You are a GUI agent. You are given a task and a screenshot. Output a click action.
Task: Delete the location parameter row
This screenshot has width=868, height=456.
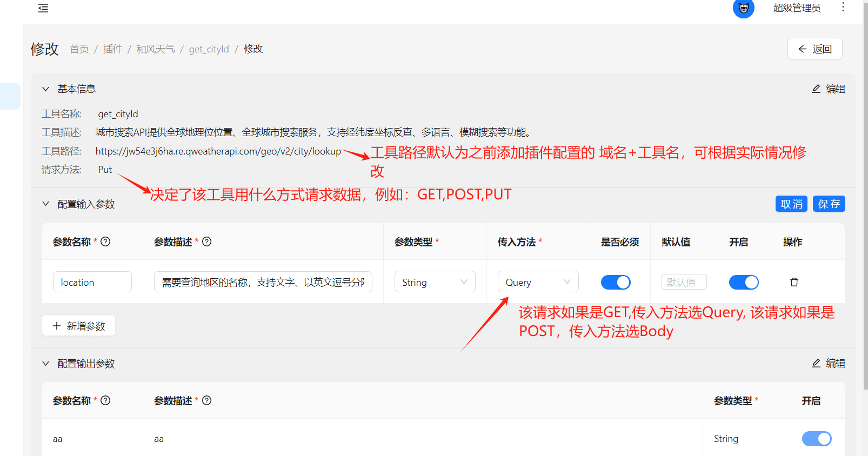point(794,282)
